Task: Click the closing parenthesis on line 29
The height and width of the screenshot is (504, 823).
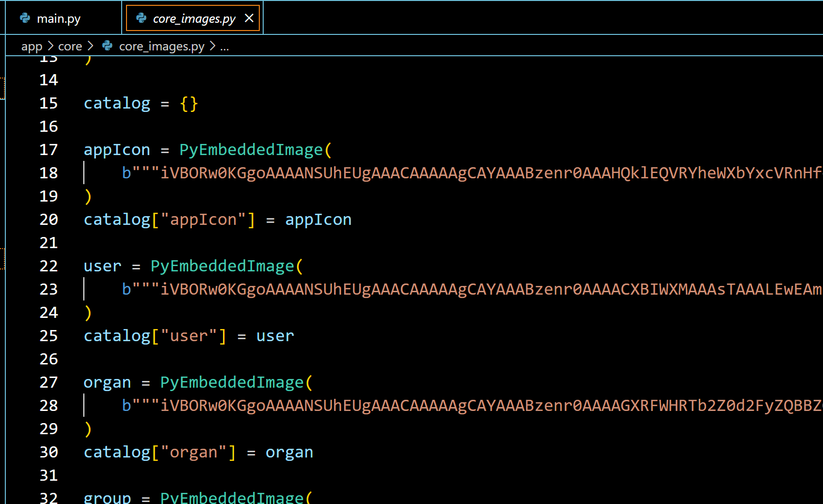Action: [88, 429]
